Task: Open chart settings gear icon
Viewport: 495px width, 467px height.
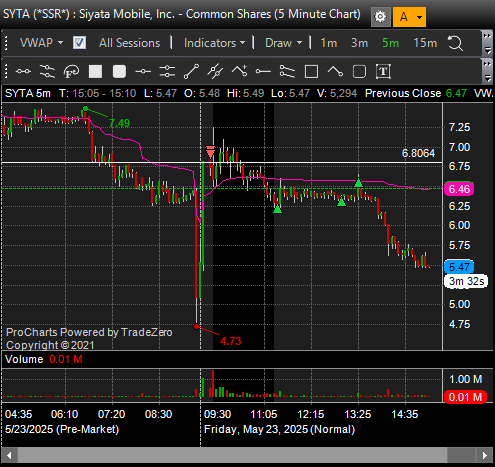Action: (x=380, y=16)
